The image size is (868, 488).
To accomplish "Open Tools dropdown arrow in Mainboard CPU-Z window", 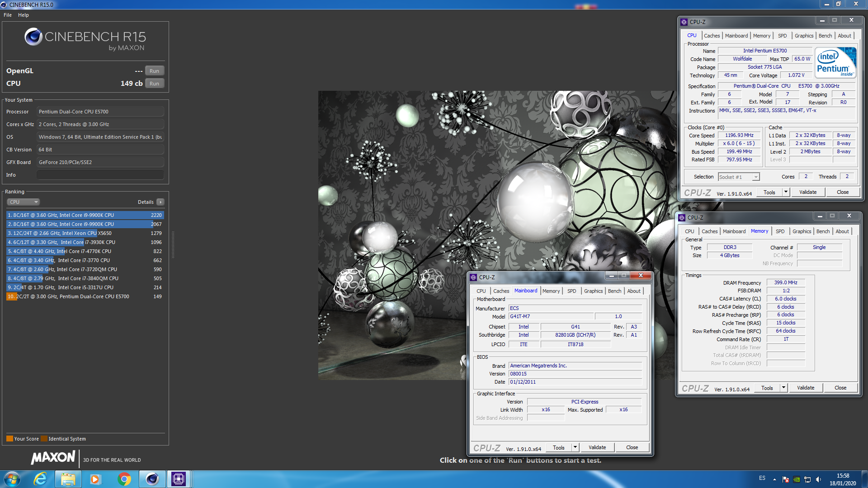I will (x=575, y=448).
